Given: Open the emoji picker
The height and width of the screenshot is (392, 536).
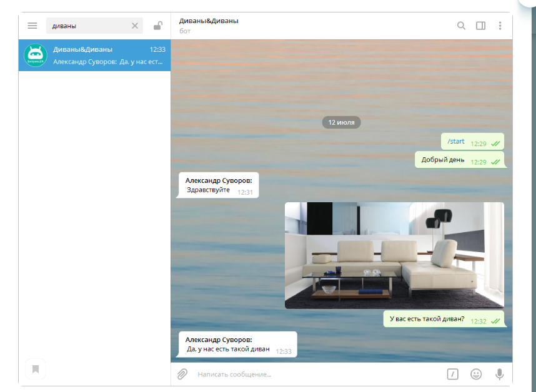Looking at the screenshot, I should click(476, 375).
